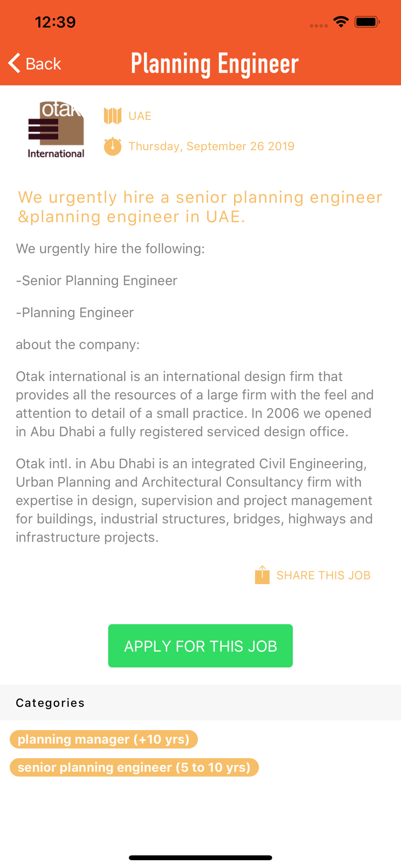
Task: Click the SHARE THIS JOB link
Action: 323,575
